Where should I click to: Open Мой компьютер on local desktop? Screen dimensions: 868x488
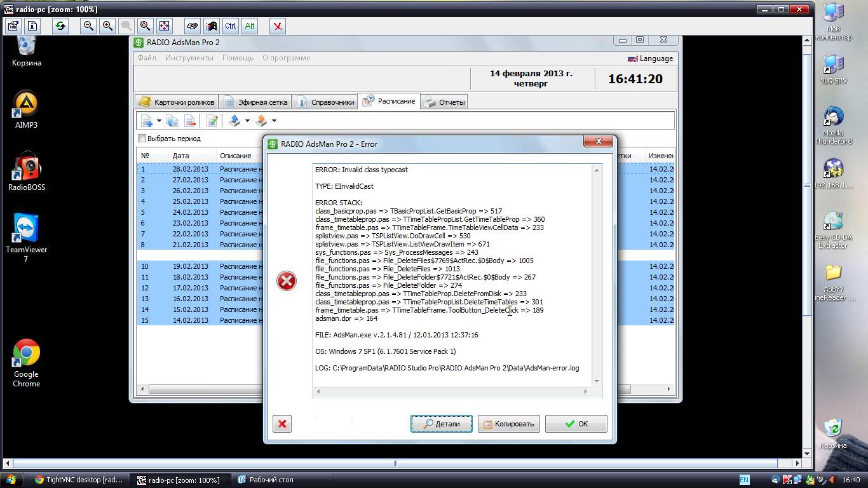[x=833, y=22]
